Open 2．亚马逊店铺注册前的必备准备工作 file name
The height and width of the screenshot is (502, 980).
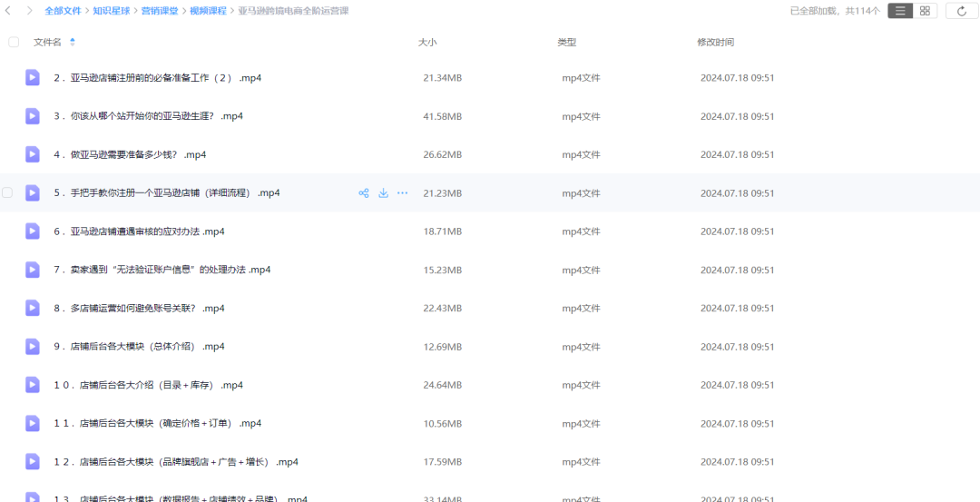point(158,78)
